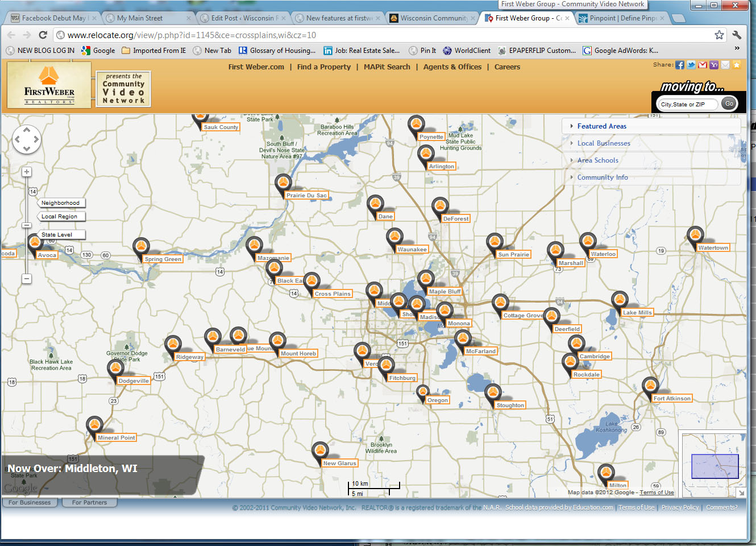
Task: Click the Dodgeville map pin
Action: click(x=115, y=370)
